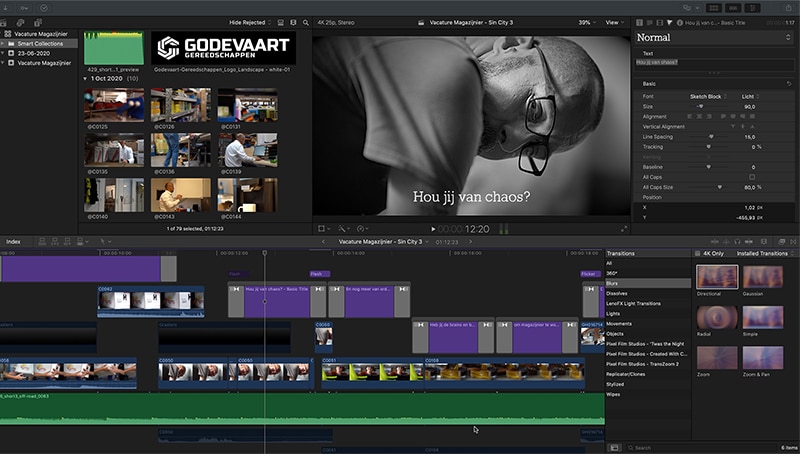Click the import media down-arrow icon
The height and width of the screenshot is (454, 800).
(6, 8)
